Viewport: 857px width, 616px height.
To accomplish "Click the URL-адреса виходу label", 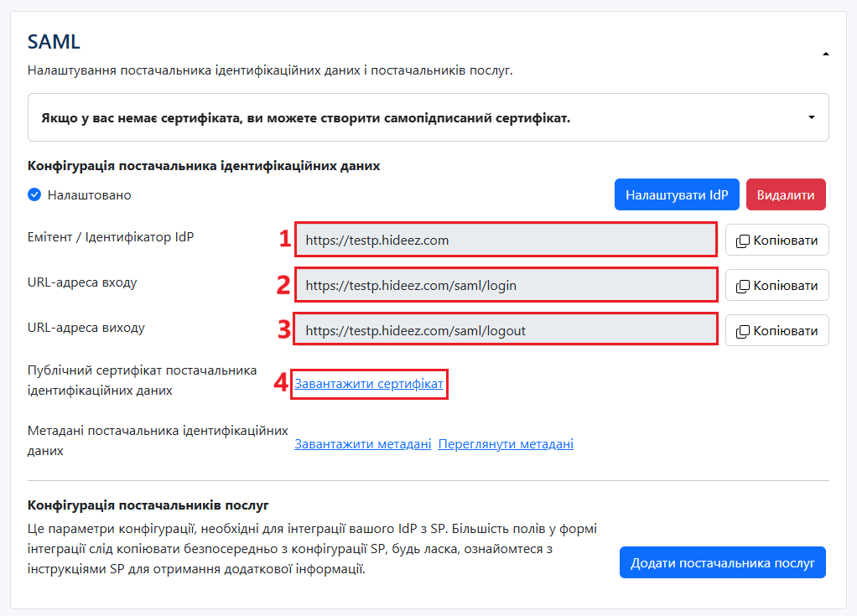I will pyautogui.click(x=86, y=328).
